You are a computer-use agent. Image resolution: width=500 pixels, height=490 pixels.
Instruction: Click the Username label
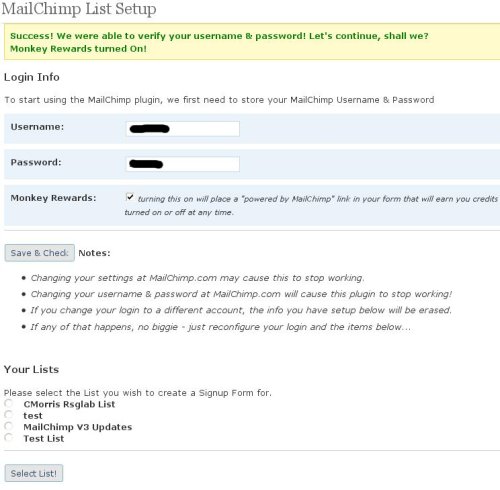coord(37,127)
